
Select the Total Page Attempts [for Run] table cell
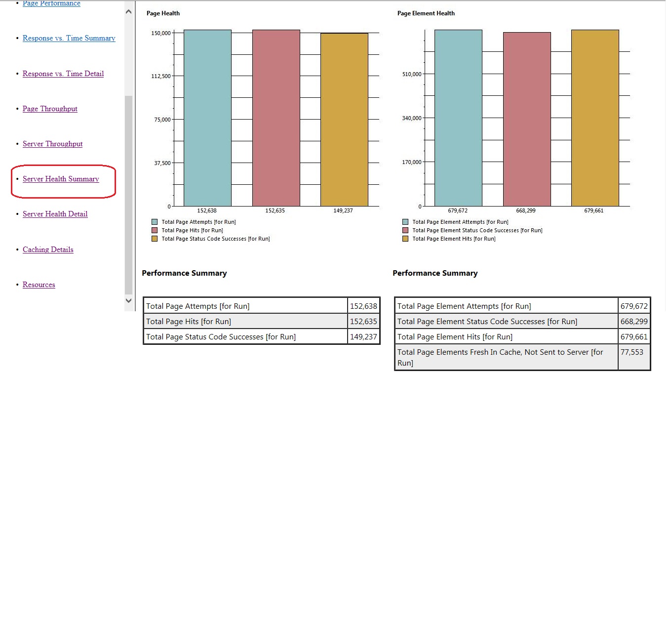tap(246, 306)
